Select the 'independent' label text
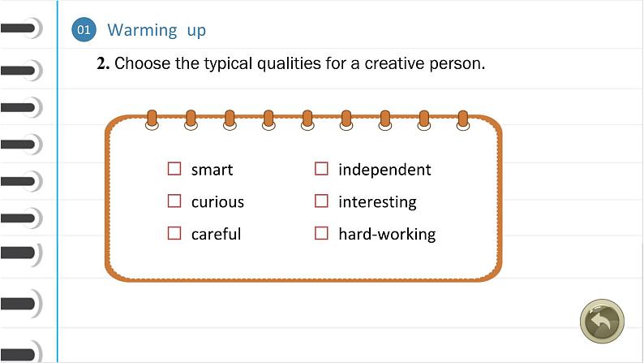 click(x=384, y=170)
